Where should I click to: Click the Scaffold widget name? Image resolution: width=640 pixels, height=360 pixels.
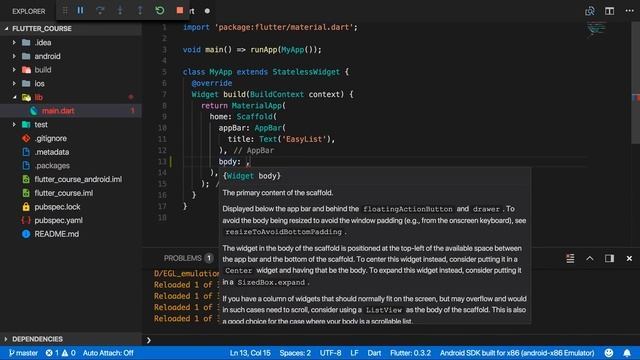[255, 117]
